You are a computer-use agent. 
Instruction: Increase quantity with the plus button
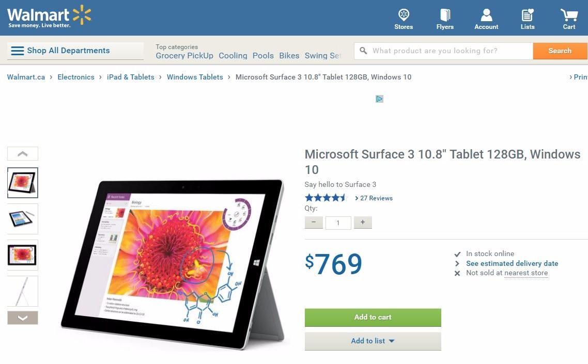[363, 223]
